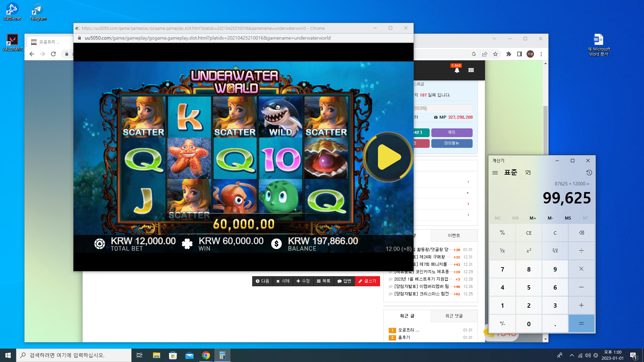Reload the page in background Chrome

53,54
